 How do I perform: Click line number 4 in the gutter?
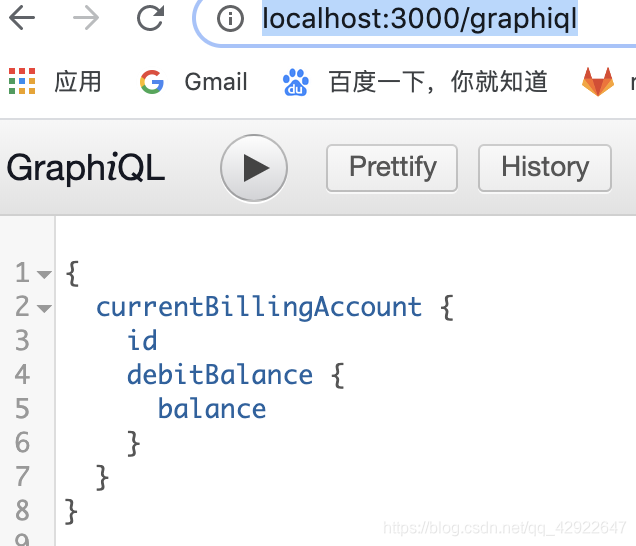click(22, 374)
